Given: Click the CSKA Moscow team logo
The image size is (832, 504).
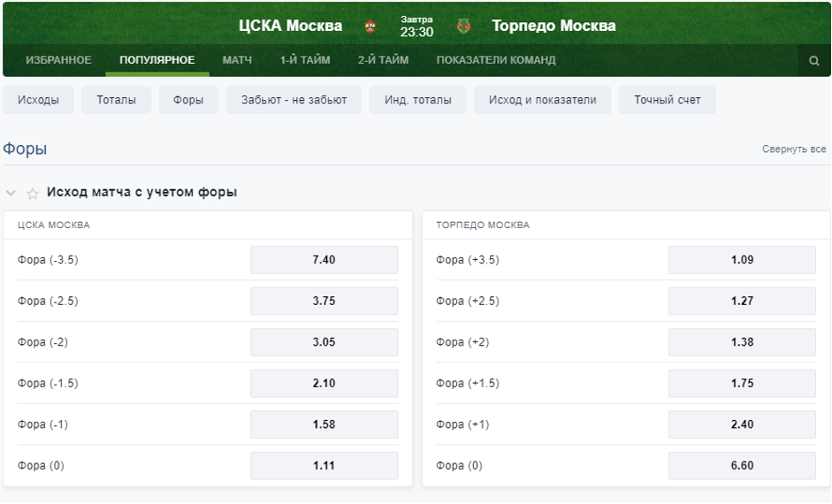Looking at the screenshot, I should tap(370, 27).
